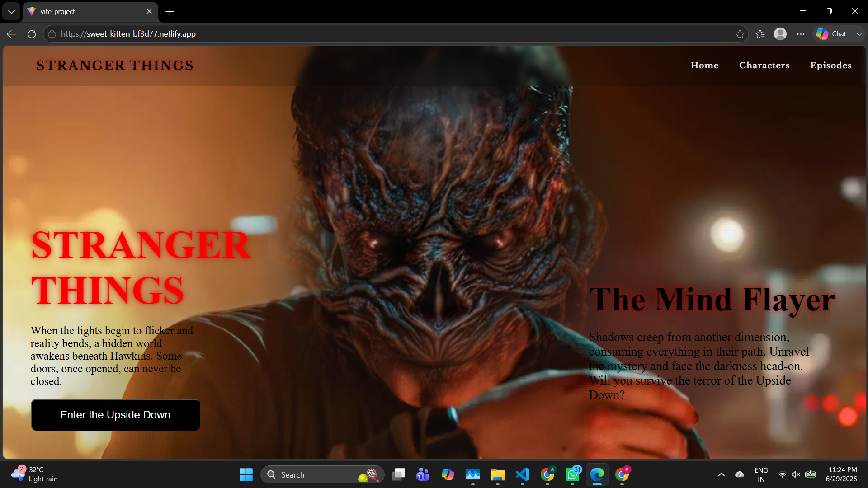This screenshot has height=488, width=868.
Task: Click the paragraph starting 'Shadows creep'
Action: (699, 366)
